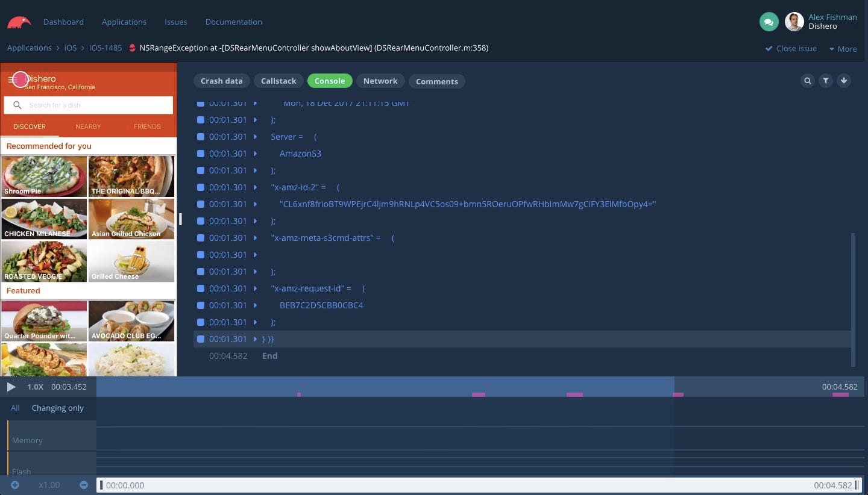This screenshot has height=495, width=868.
Task: Open the More dropdown menu
Action: tap(843, 49)
